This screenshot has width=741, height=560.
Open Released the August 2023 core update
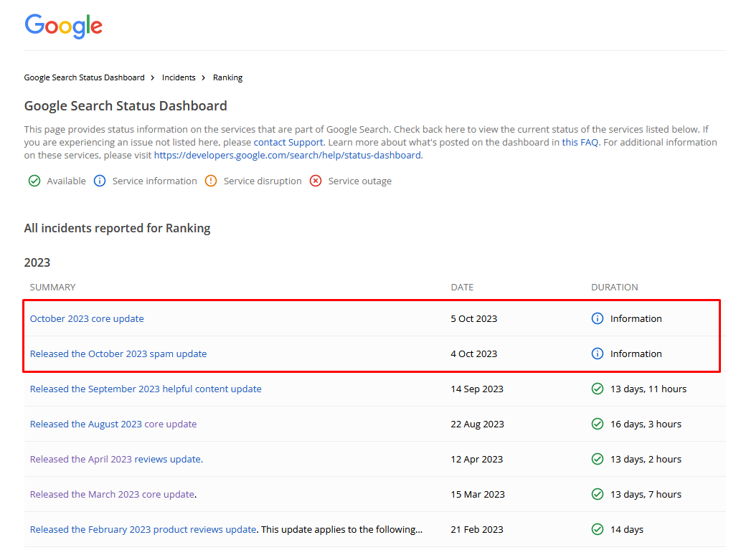(x=113, y=424)
